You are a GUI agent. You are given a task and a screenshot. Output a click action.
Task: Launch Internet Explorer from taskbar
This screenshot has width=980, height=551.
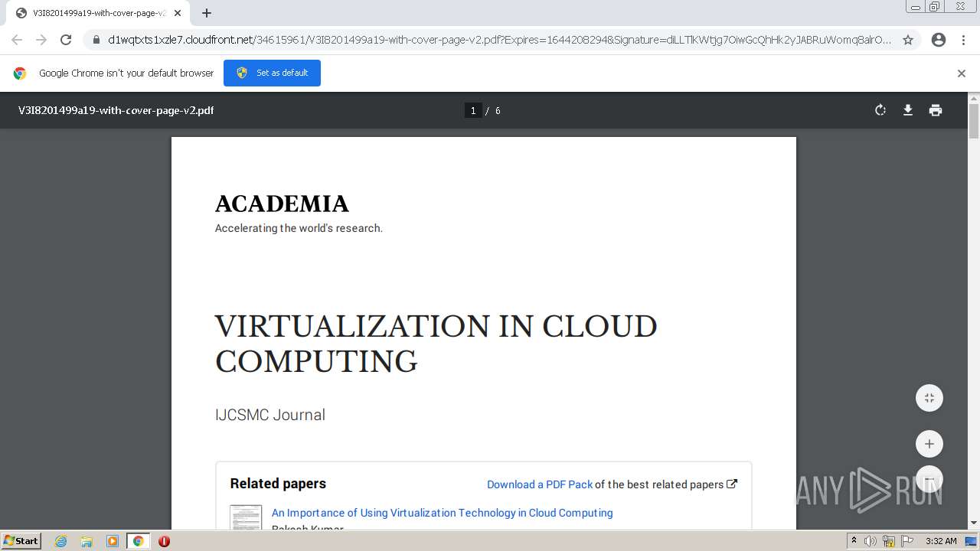[x=60, y=541]
